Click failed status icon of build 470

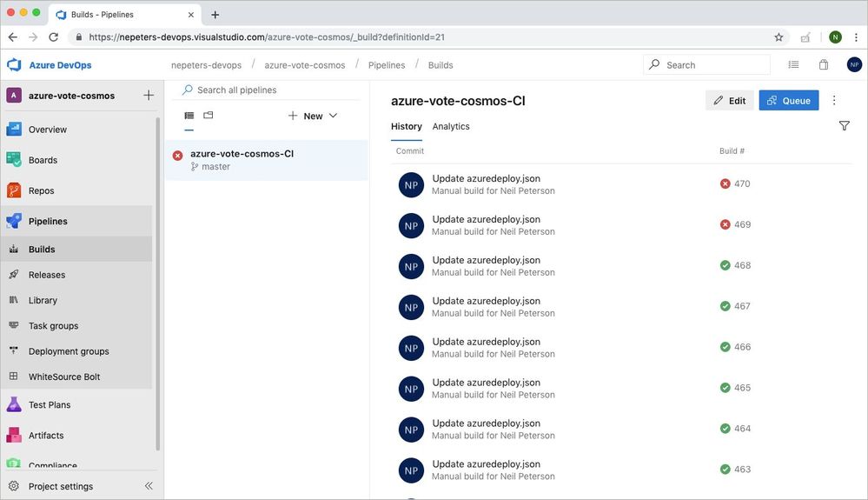(x=726, y=183)
